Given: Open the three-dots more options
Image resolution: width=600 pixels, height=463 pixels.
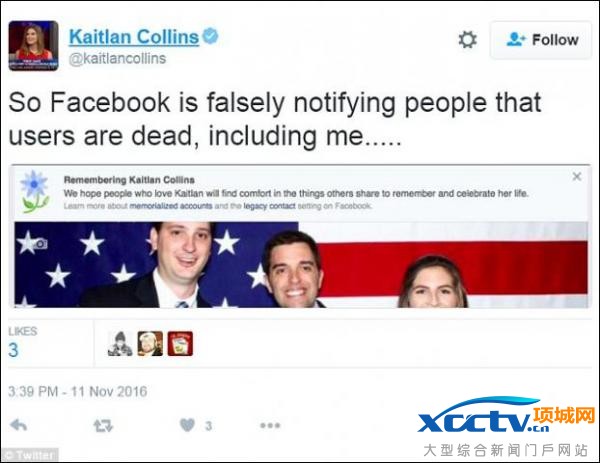Looking at the screenshot, I should coord(270,425).
